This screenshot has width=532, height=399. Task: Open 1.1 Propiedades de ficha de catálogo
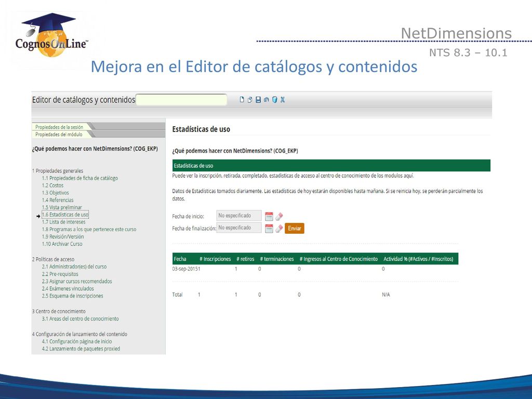[79, 178]
